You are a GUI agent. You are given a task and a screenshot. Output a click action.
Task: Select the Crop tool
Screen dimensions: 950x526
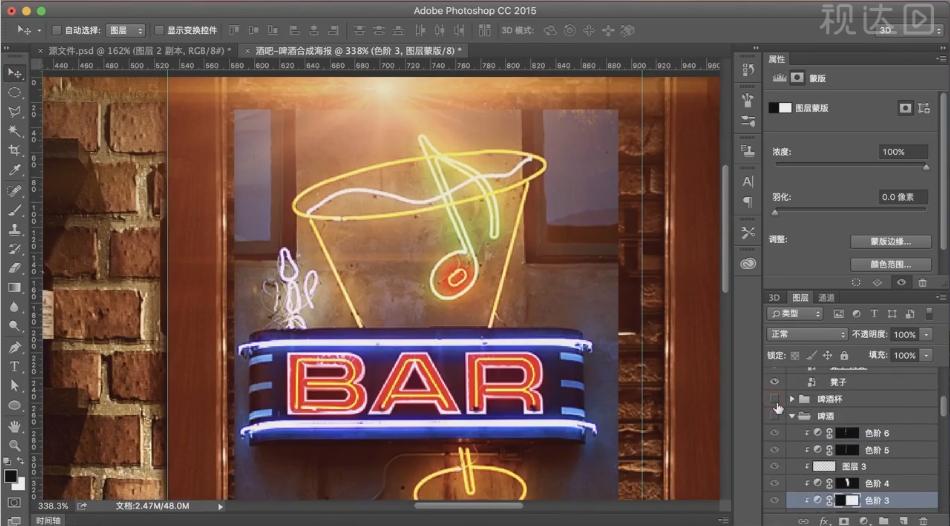coord(14,150)
